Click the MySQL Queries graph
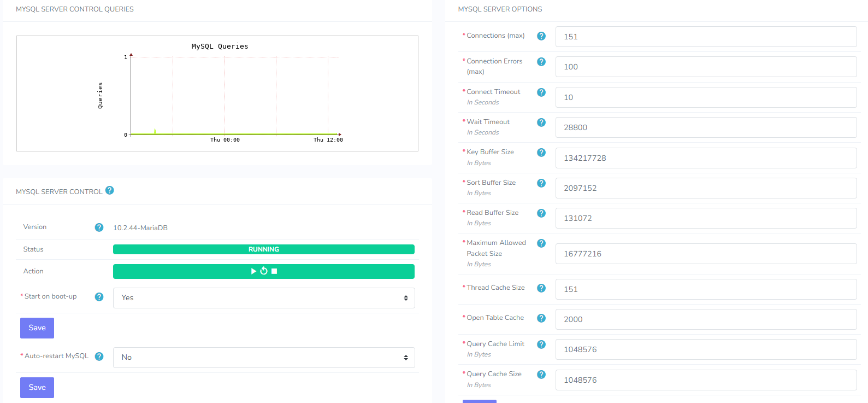The image size is (868, 403). point(217,94)
